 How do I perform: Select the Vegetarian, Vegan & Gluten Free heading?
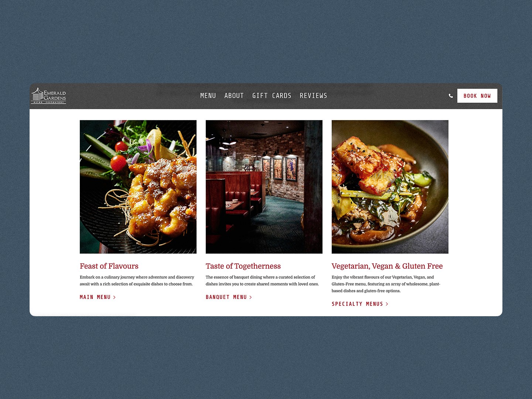pos(387,266)
